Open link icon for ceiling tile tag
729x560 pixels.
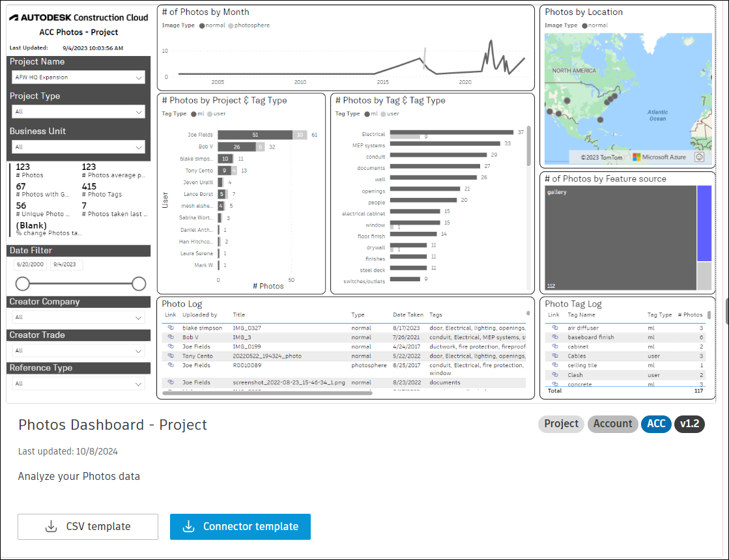coord(554,365)
